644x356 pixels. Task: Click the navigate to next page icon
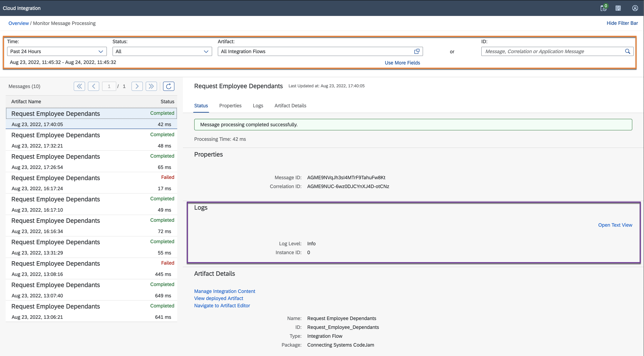(x=136, y=86)
